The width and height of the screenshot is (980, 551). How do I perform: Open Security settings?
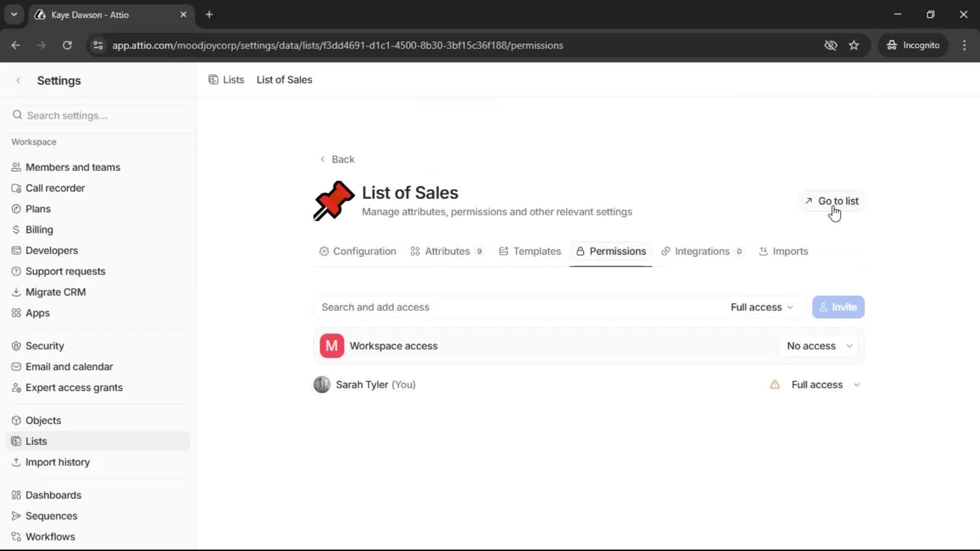(45, 345)
